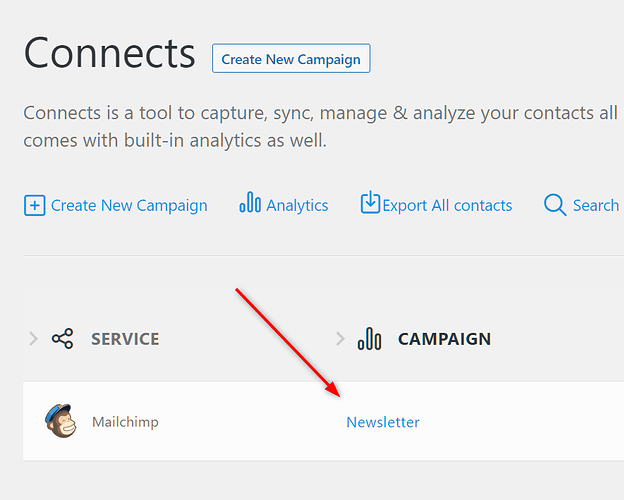Click the share icon in Service header
This screenshot has width=624, height=500.
(x=63, y=339)
